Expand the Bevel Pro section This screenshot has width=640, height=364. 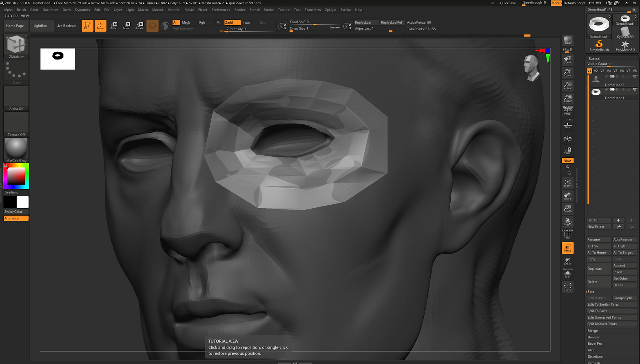pyautogui.click(x=595, y=344)
